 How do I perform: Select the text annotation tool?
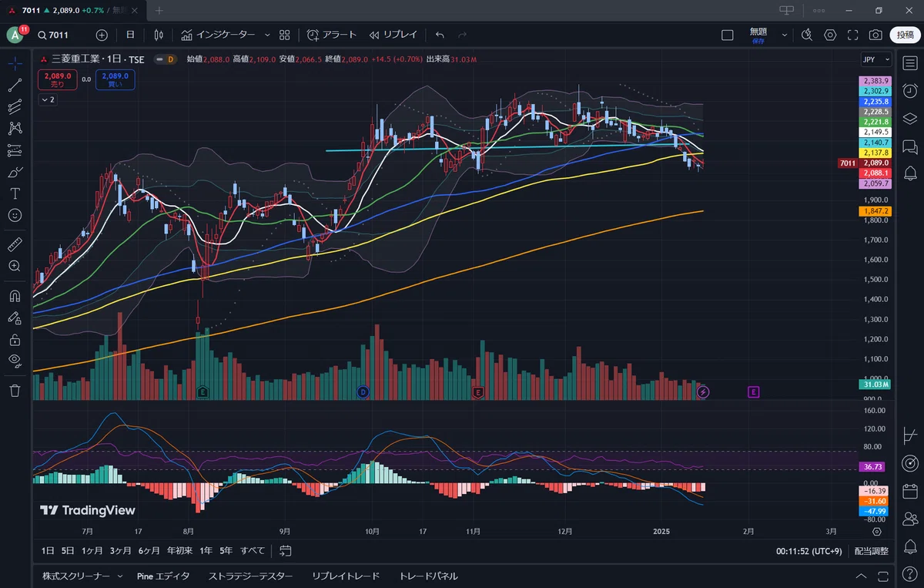[x=15, y=193]
